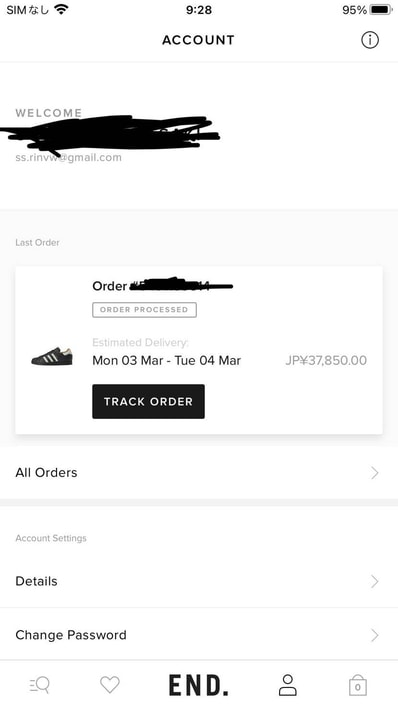Expand the All Orders chevron
The height and width of the screenshot is (707, 398).
(x=375, y=473)
